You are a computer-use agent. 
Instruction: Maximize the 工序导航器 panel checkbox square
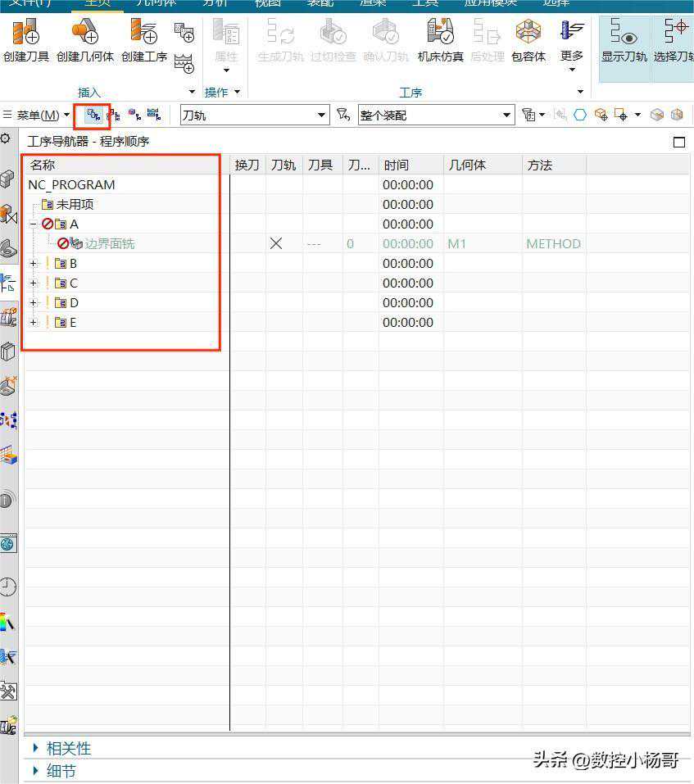tap(678, 143)
